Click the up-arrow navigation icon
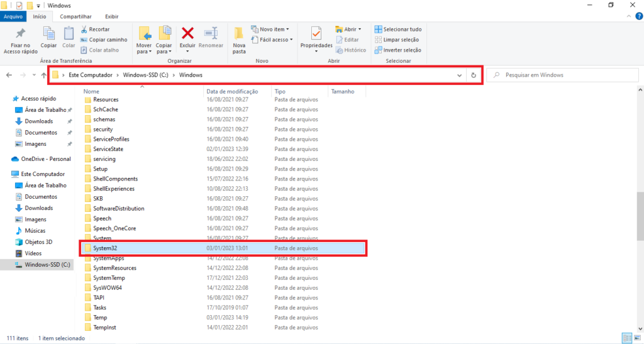Screen dimensions: 644x344 (x=43, y=75)
